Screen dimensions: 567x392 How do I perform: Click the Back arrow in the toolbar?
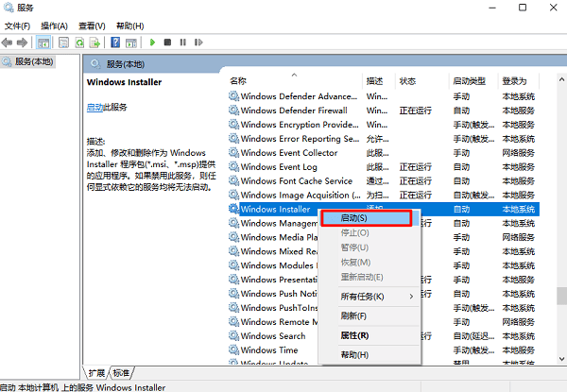click(8, 43)
